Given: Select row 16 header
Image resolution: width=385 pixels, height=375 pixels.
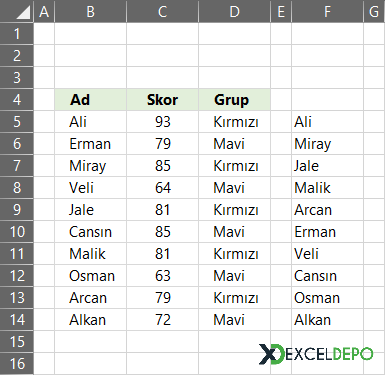Looking at the screenshot, I should (x=17, y=364).
